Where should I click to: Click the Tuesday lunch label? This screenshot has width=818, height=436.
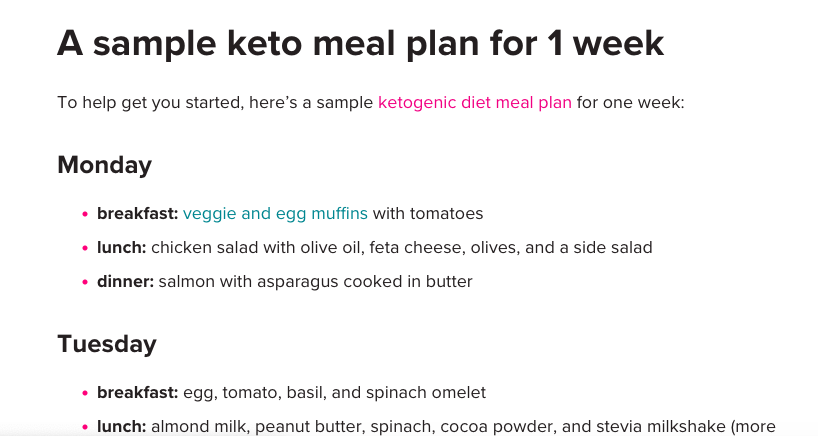coord(121,426)
